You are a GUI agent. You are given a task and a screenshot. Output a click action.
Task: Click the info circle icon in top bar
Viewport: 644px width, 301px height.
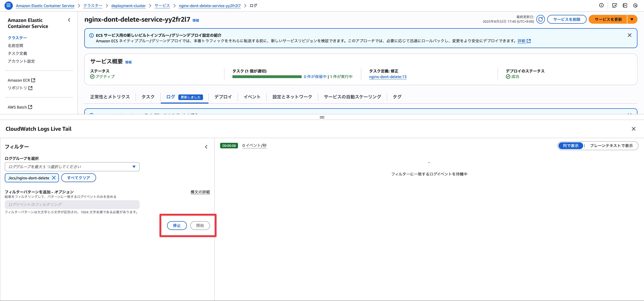[x=601, y=5]
